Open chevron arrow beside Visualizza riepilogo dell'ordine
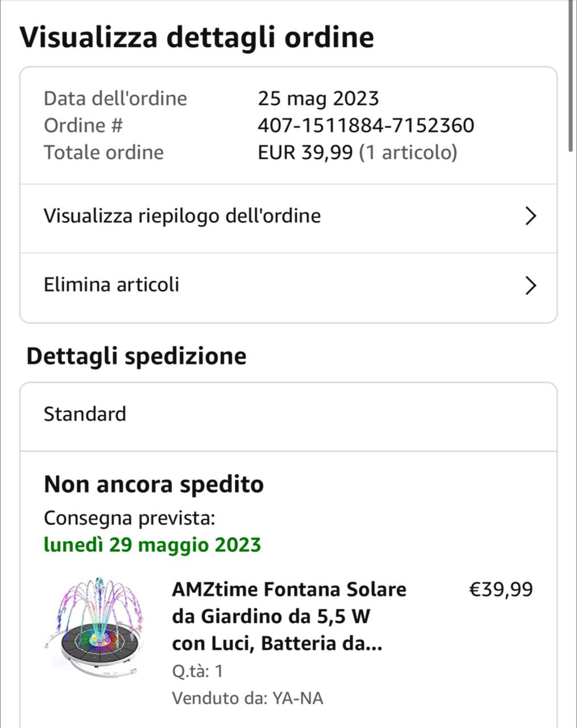Viewport: 577px width, 728px height. (530, 216)
